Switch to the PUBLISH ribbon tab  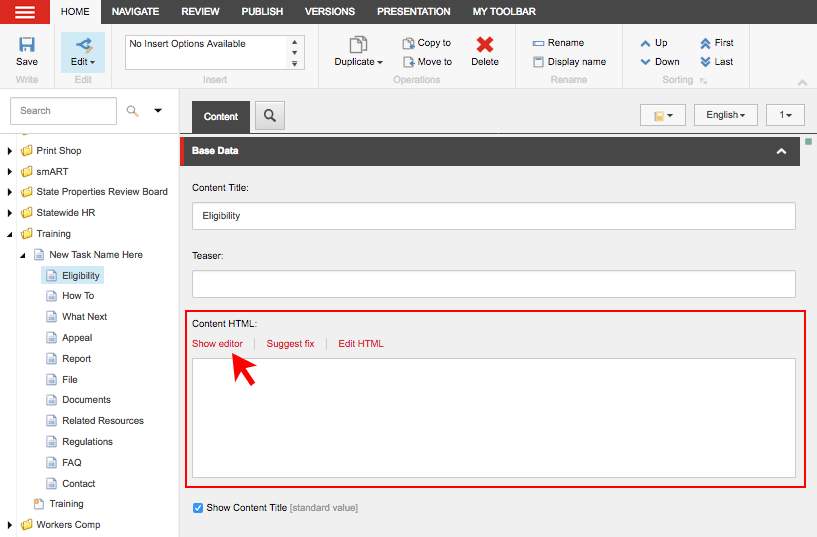tap(262, 12)
